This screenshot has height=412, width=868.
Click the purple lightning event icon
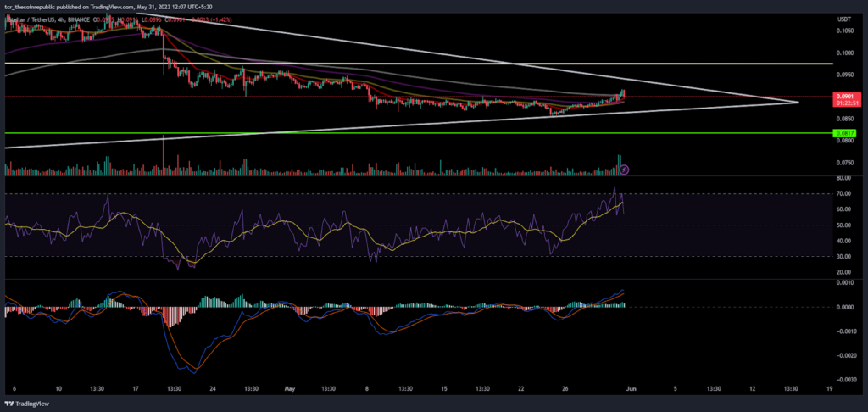[625, 169]
